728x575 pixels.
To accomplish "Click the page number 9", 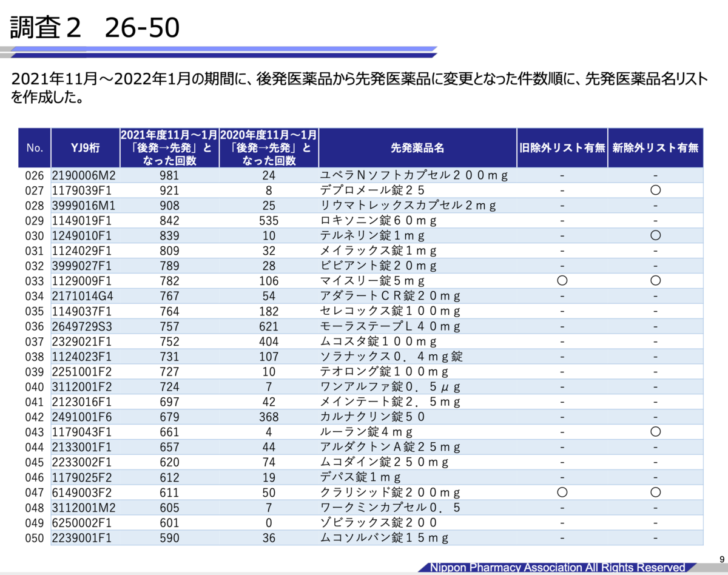I will point(721,559).
